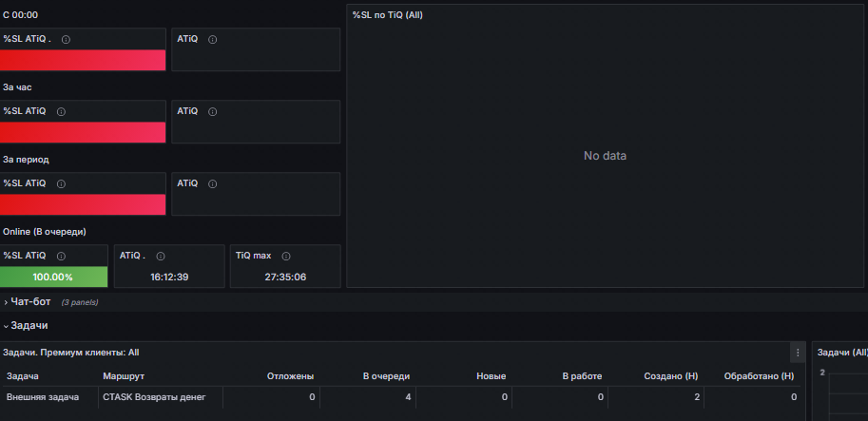Sort table by Задача column header
Image resolution: width=868 pixels, height=421 pixels.
(x=23, y=376)
